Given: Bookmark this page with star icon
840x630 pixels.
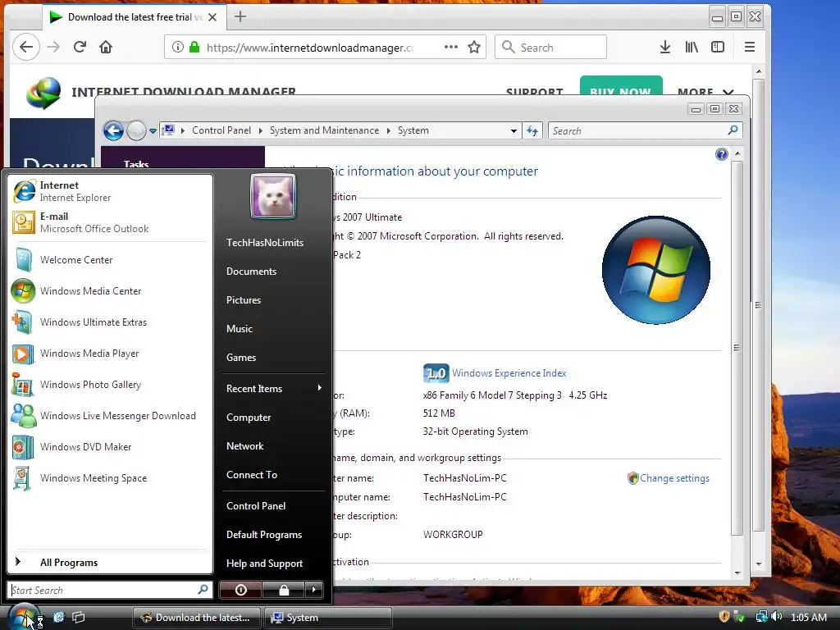Looking at the screenshot, I should pos(474,47).
